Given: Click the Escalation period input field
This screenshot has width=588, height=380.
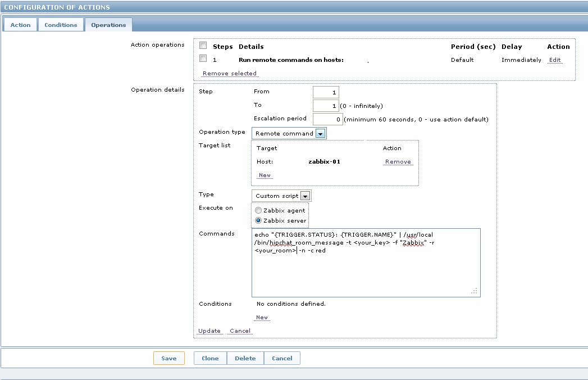Looking at the screenshot, I should [x=327, y=118].
